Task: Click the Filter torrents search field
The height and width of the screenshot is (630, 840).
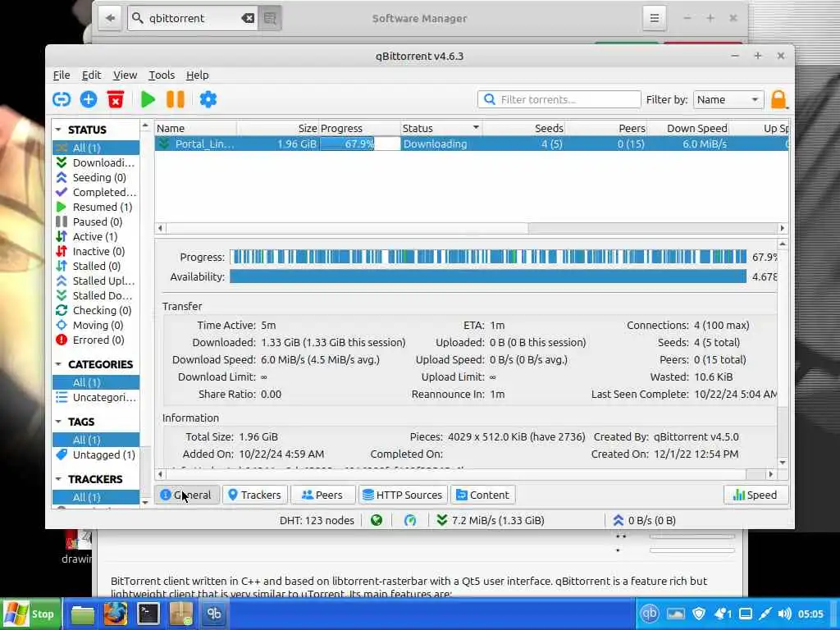Action: coord(559,99)
